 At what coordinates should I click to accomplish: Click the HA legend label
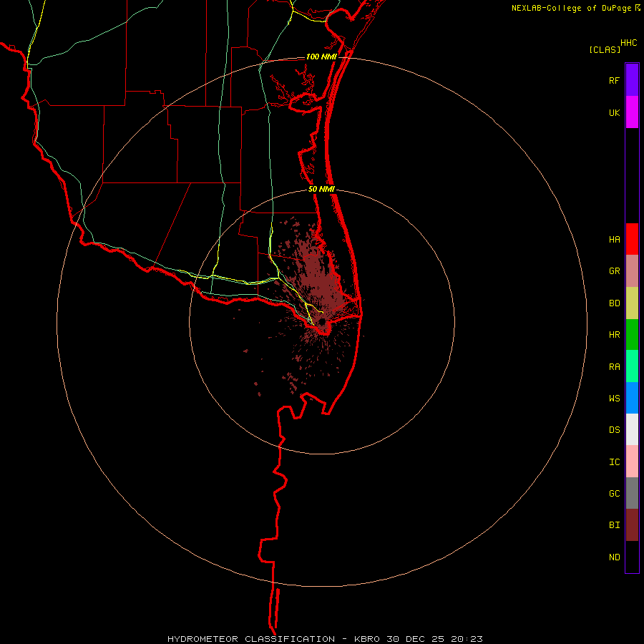[x=614, y=240]
